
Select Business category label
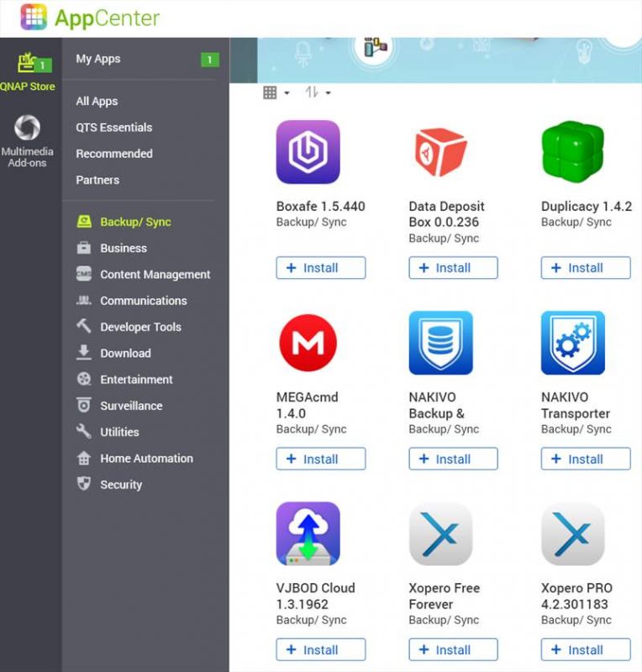(124, 248)
